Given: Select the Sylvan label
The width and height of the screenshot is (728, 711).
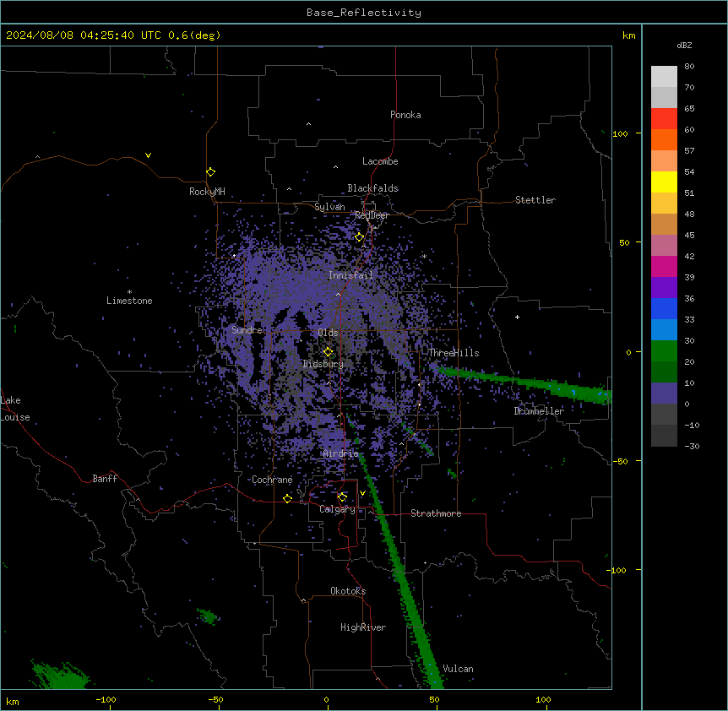Looking at the screenshot, I should click(x=329, y=207).
